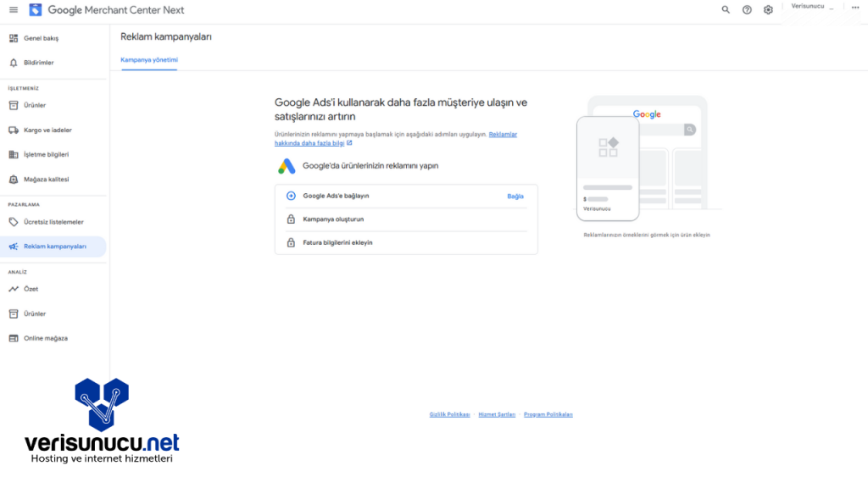Screen dimensions: 868x488
Task: Open Ücretsiz listelemeler under Pazarlama
Action: coord(53,222)
